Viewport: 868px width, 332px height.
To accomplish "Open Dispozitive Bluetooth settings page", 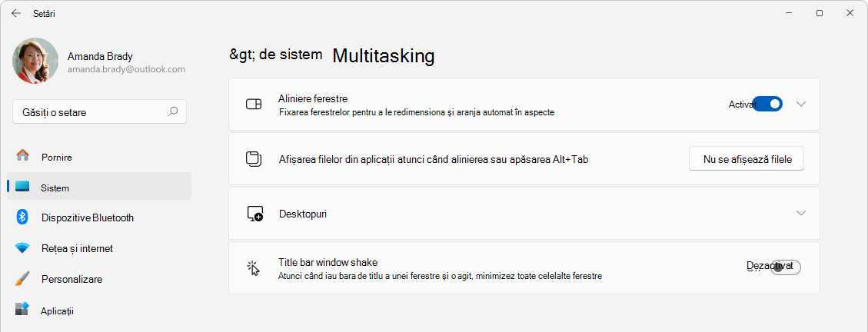I will point(88,217).
